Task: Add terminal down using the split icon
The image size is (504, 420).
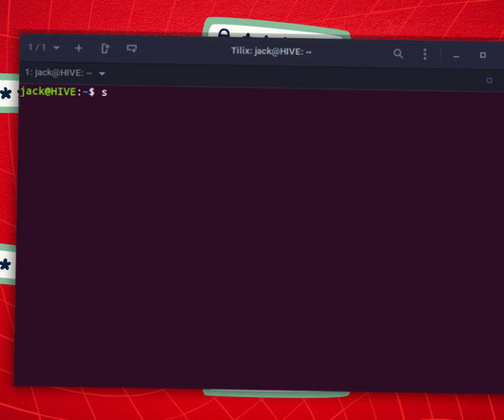Action: pos(132,48)
